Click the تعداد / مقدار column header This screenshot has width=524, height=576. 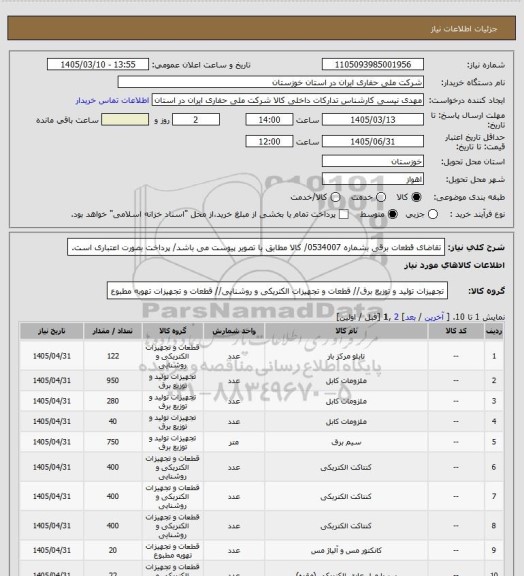click(112, 331)
